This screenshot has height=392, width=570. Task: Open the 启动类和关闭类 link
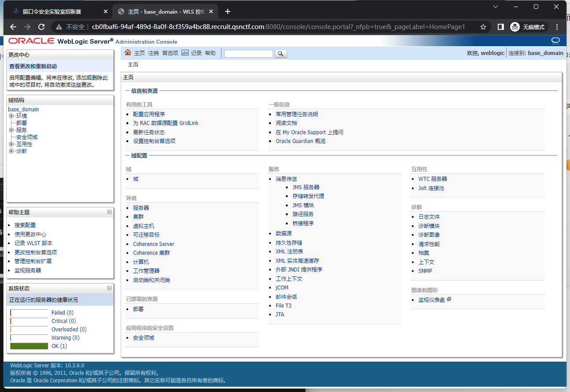(152, 280)
